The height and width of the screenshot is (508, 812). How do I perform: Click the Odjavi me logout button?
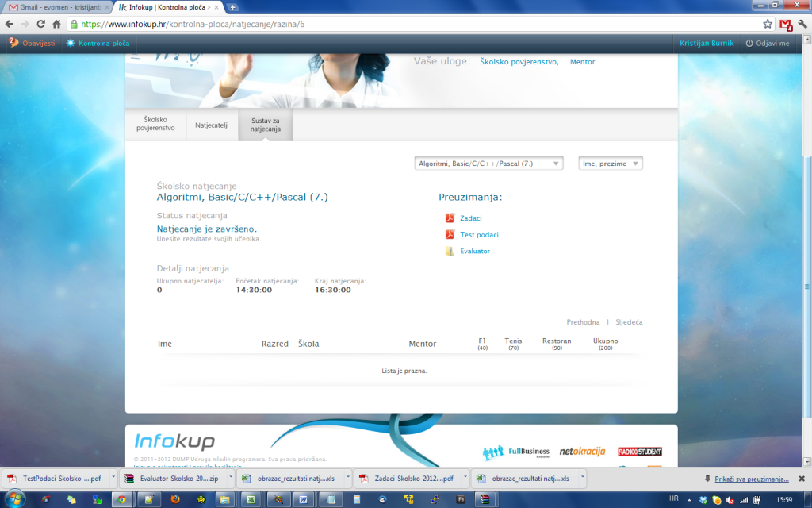pos(768,43)
